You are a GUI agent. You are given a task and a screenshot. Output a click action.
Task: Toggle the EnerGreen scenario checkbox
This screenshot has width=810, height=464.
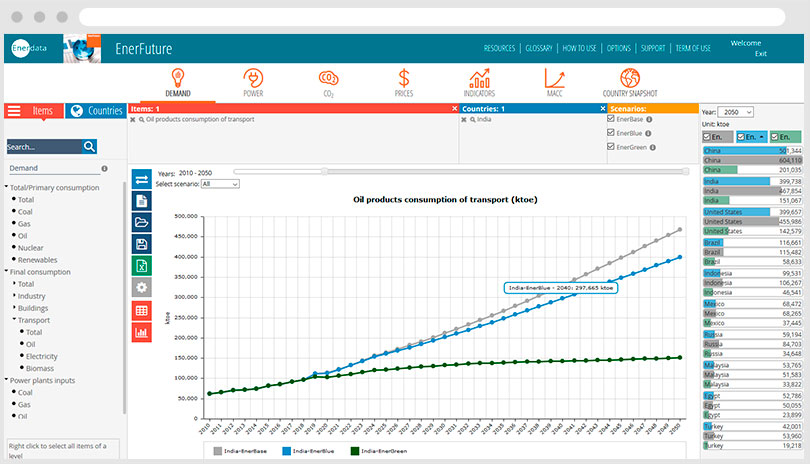pos(609,147)
